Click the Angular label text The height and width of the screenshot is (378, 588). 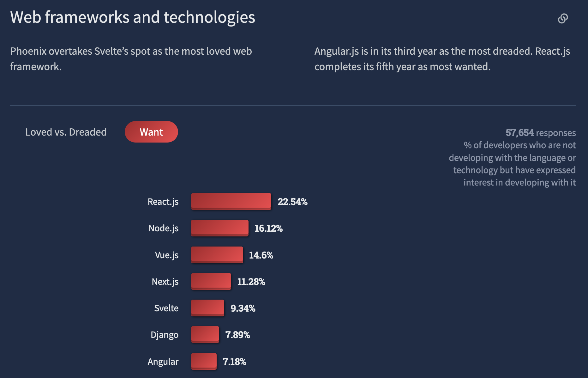163,361
